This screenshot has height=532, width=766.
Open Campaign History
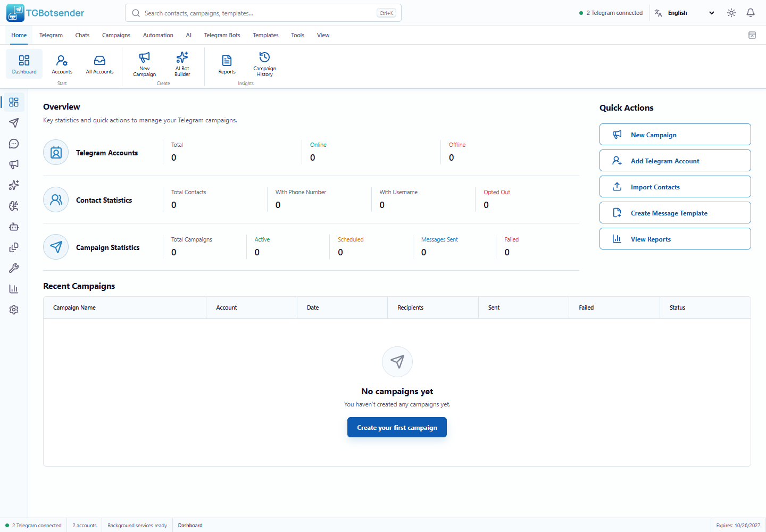tap(264, 64)
